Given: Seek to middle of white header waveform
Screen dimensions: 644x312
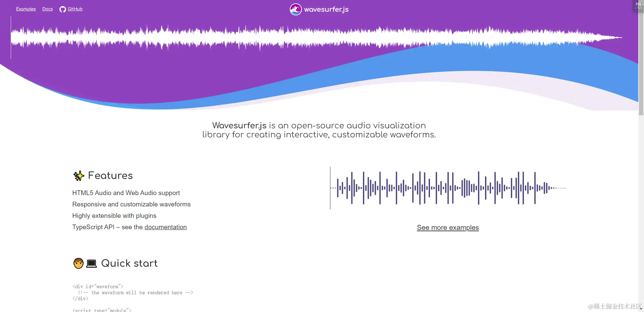Looking at the screenshot, I should [x=317, y=38].
